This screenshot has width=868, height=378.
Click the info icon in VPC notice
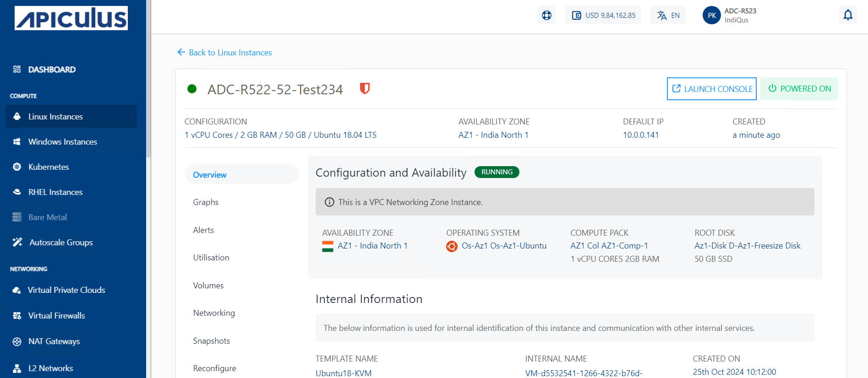(x=329, y=202)
